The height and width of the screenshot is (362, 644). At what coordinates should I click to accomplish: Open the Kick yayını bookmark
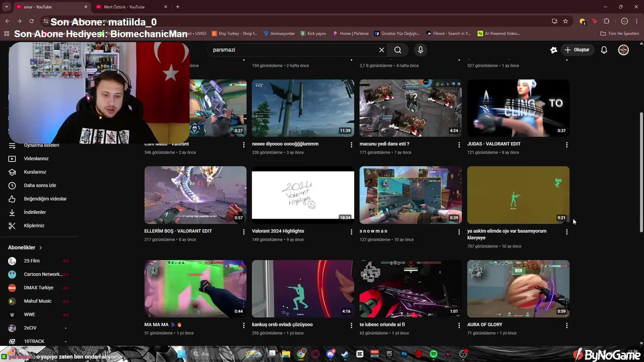[313, 34]
